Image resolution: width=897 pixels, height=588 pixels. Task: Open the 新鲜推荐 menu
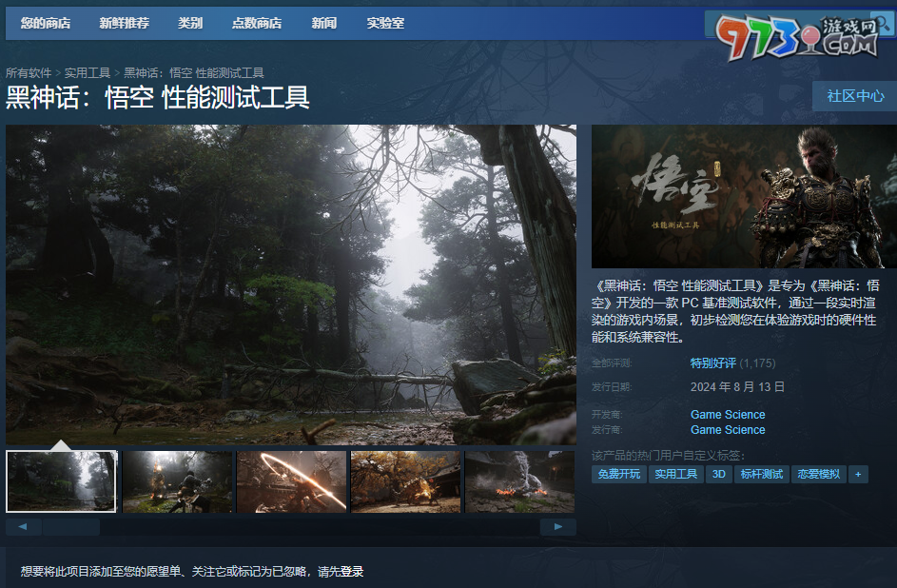[124, 23]
